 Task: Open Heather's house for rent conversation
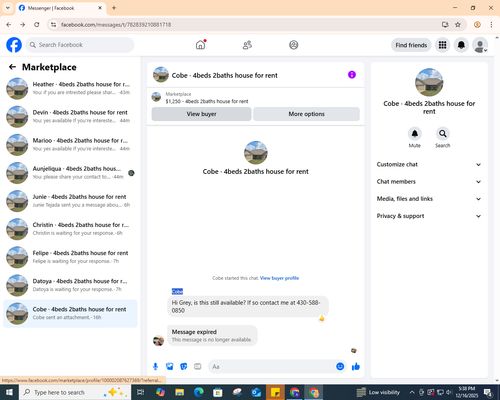tap(70, 88)
